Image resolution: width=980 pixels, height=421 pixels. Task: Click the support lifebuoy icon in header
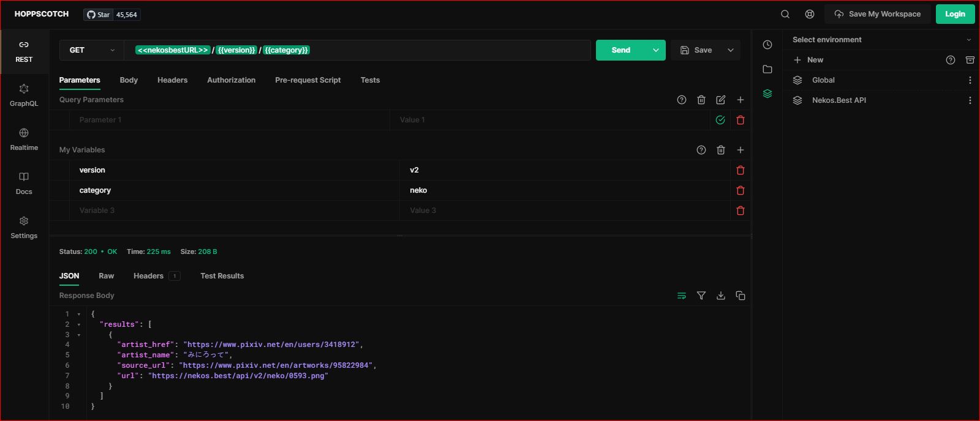click(810, 14)
